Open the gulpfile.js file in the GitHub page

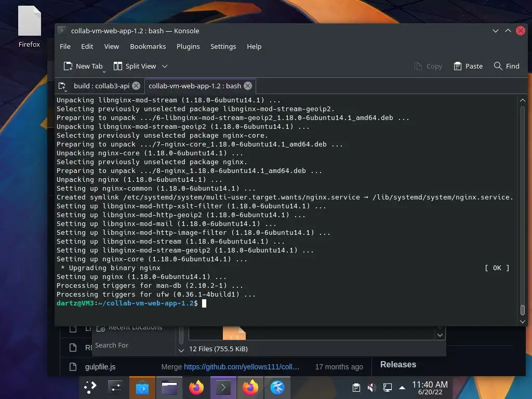click(100, 367)
